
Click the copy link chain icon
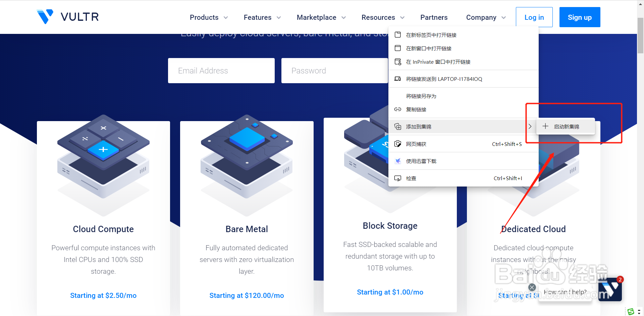pos(398,109)
